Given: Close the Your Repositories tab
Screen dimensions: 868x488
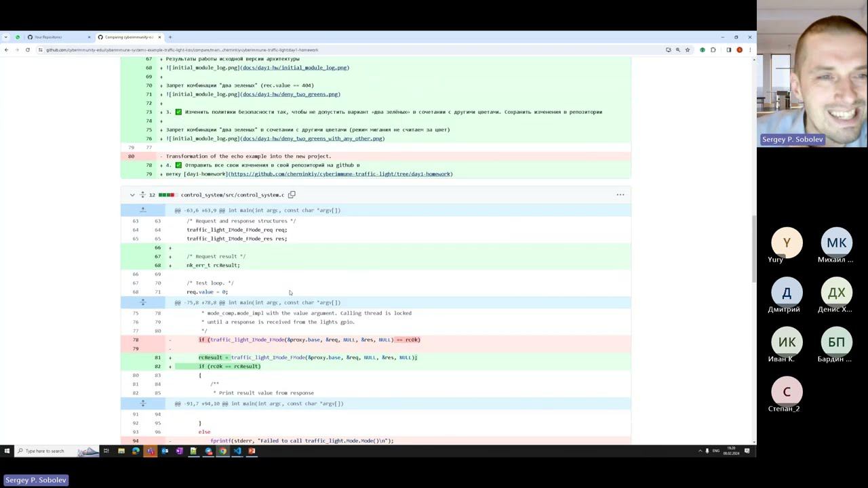Looking at the screenshot, I should (89, 37).
